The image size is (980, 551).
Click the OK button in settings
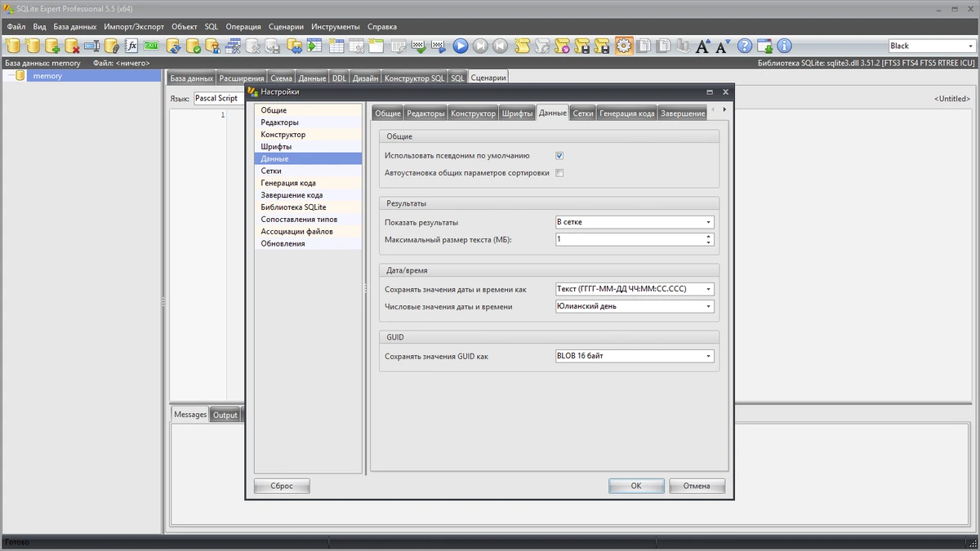pos(636,486)
